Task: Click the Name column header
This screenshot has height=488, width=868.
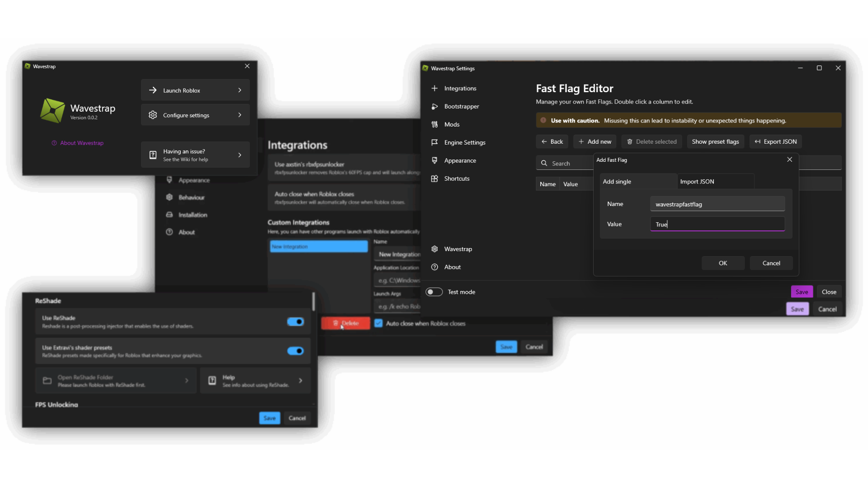Action: (547, 184)
